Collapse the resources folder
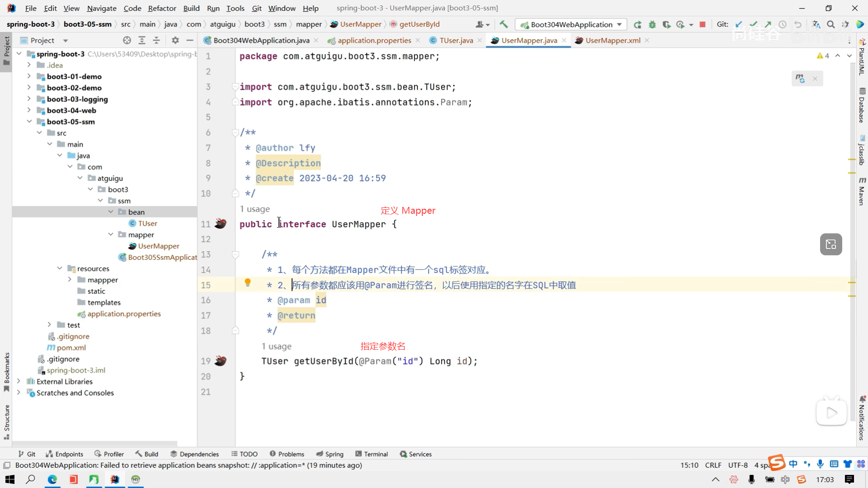 [x=59, y=268]
